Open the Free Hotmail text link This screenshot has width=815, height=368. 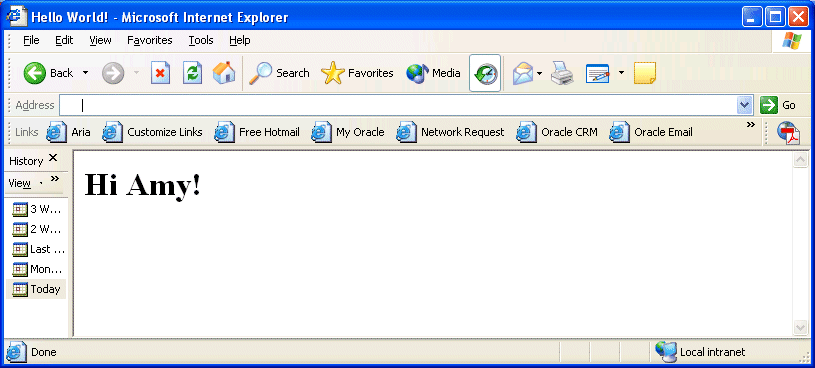pyautogui.click(x=269, y=132)
